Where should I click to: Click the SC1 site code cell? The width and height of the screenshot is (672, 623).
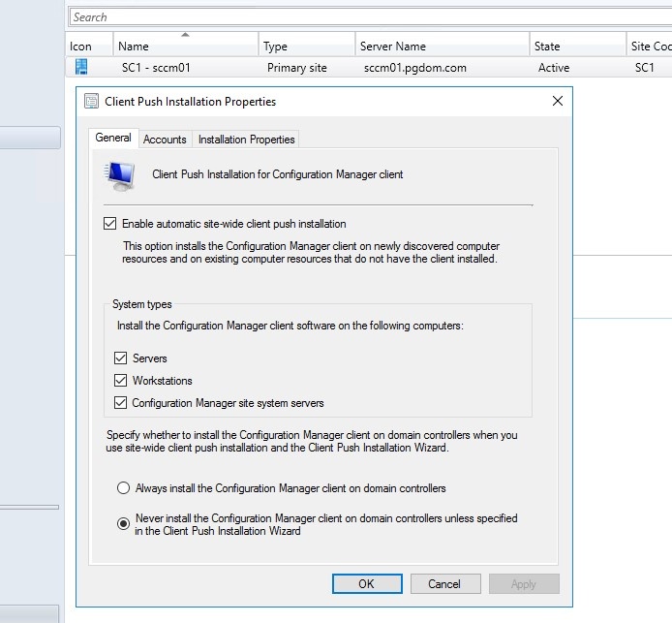644,68
